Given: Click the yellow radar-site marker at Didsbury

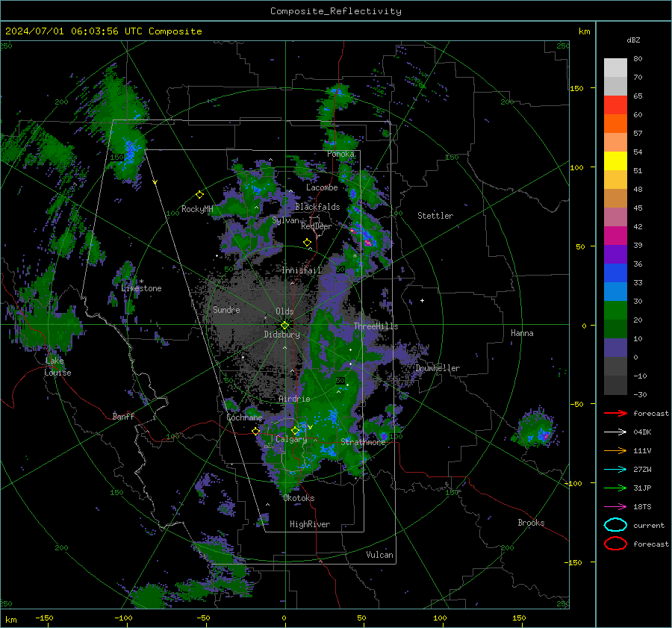Looking at the screenshot, I should [x=284, y=326].
